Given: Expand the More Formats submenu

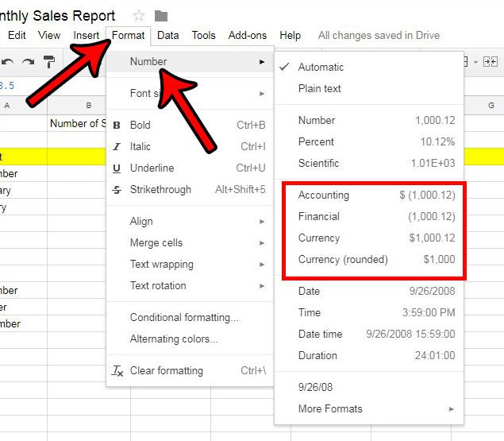Looking at the screenshot, I should [x=452, y=409].
